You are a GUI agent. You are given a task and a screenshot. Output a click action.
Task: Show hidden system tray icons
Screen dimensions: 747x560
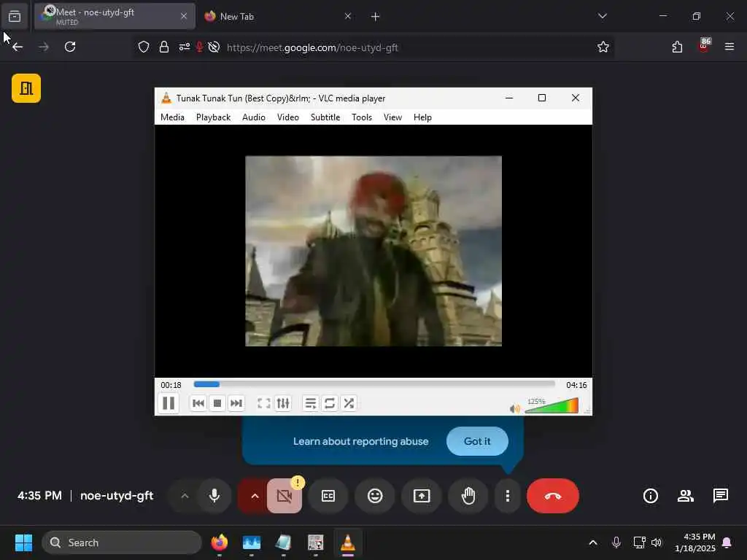[x=592, y=542]
